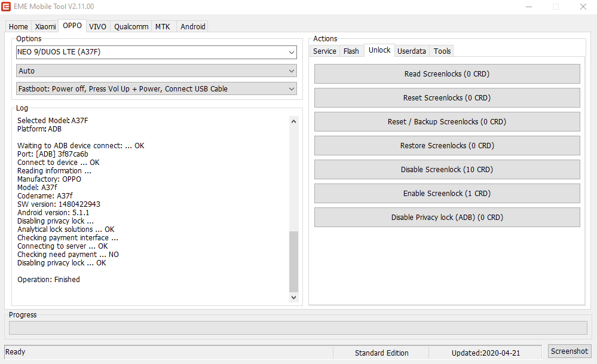Click the Progress bar
Screen dimensions: 597x364
coord(298,328)
